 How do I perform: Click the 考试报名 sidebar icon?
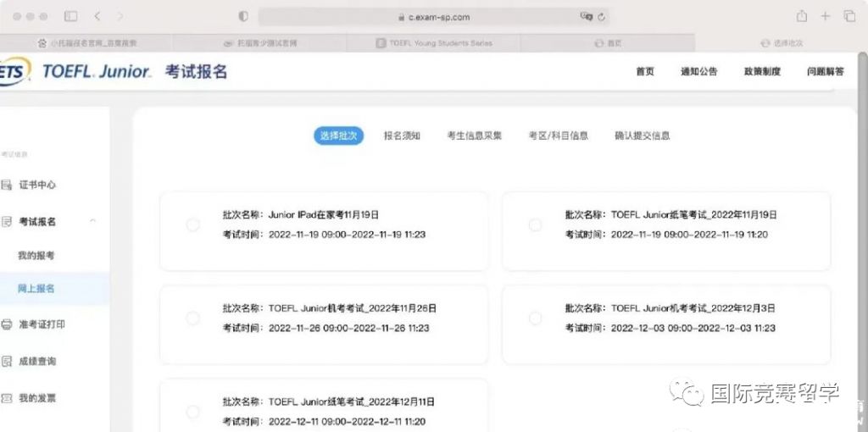(7, 222)
